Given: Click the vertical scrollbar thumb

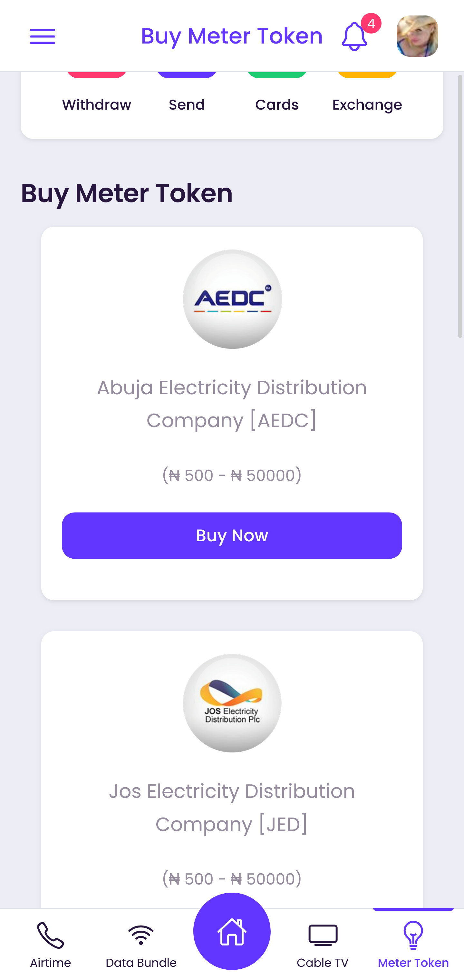Looking at the screenshot, I should click(x=460, y=205).
